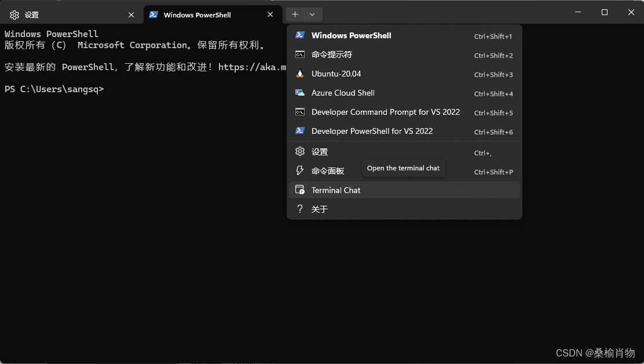
Task: Start Azure Cloud Shell
Action: pos(405,93)
